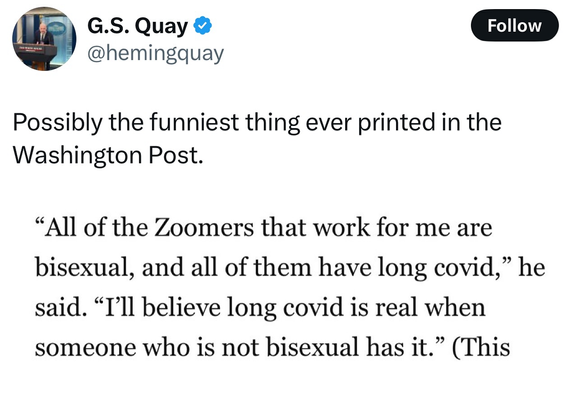Click the line beginning 'bisexual, and all of them'
This screenshot has height=395, width=582.
tap(290, 267)
